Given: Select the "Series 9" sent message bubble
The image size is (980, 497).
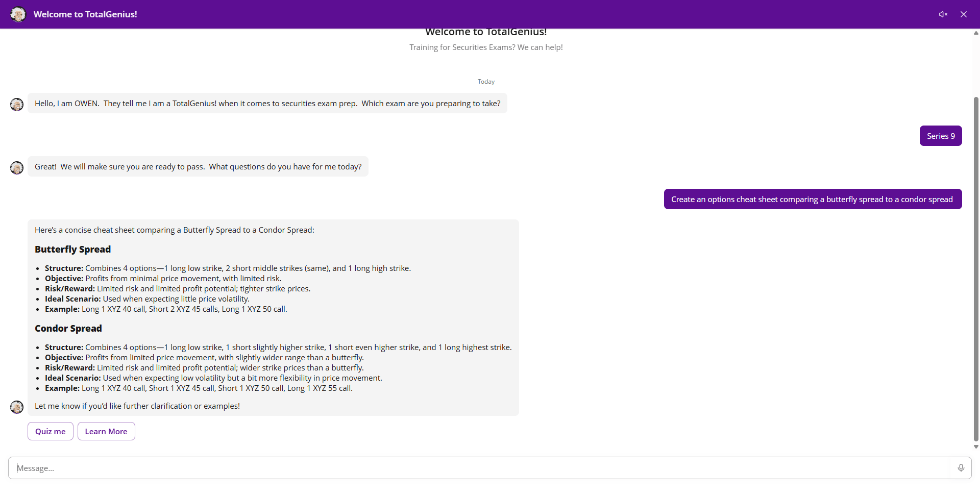Looking at the screenshot, I should coord(940,136).
